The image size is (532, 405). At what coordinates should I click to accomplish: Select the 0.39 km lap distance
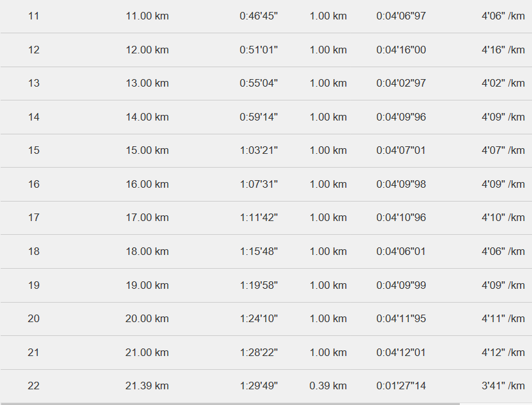[328, 386]
